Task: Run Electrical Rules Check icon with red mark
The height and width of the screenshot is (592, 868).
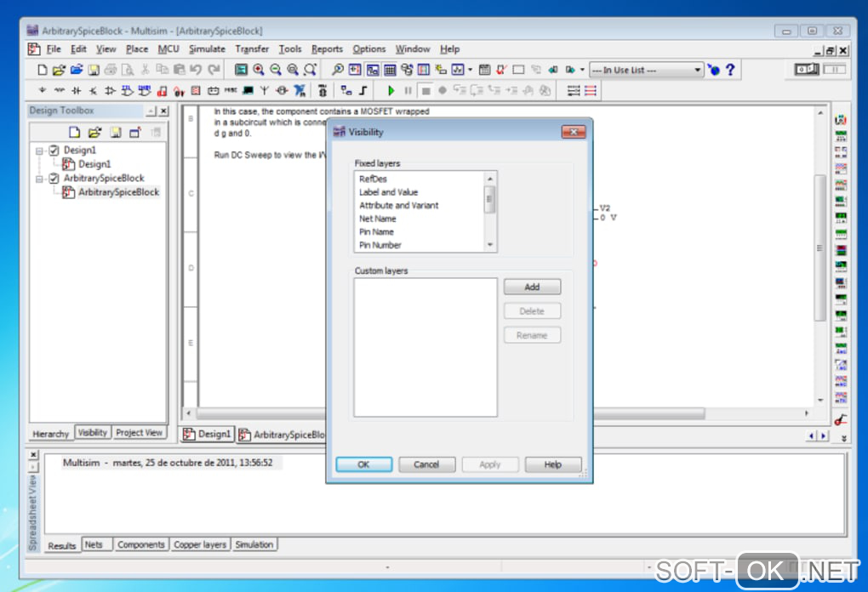Action: (x=501, y=70)
